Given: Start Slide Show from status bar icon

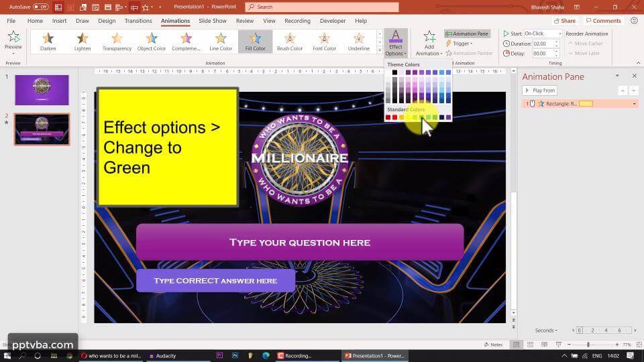Looking at the screenshot, I should (558, 345).
